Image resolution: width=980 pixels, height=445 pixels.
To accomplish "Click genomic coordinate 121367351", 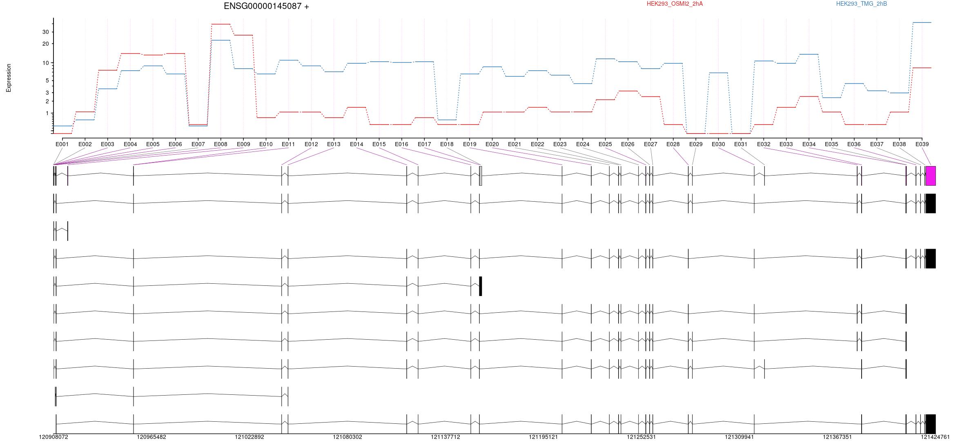I will click(x=837, y=437).
